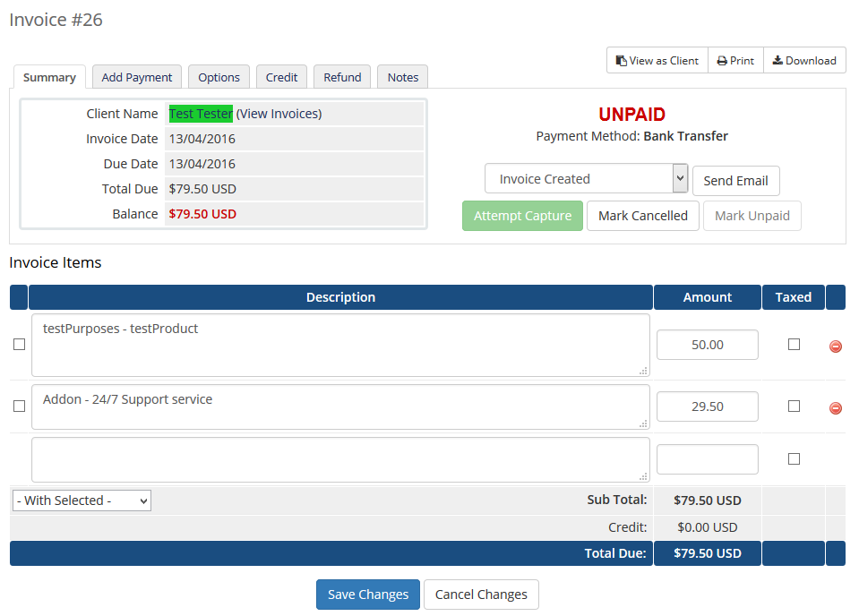Screen dimensions: 859x616
Task: Click the Send Email button
Action: [x=735, y=181]
